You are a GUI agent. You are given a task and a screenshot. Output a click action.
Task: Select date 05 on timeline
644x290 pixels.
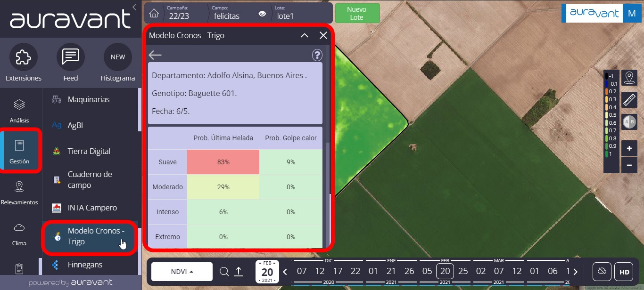[427, 272]
